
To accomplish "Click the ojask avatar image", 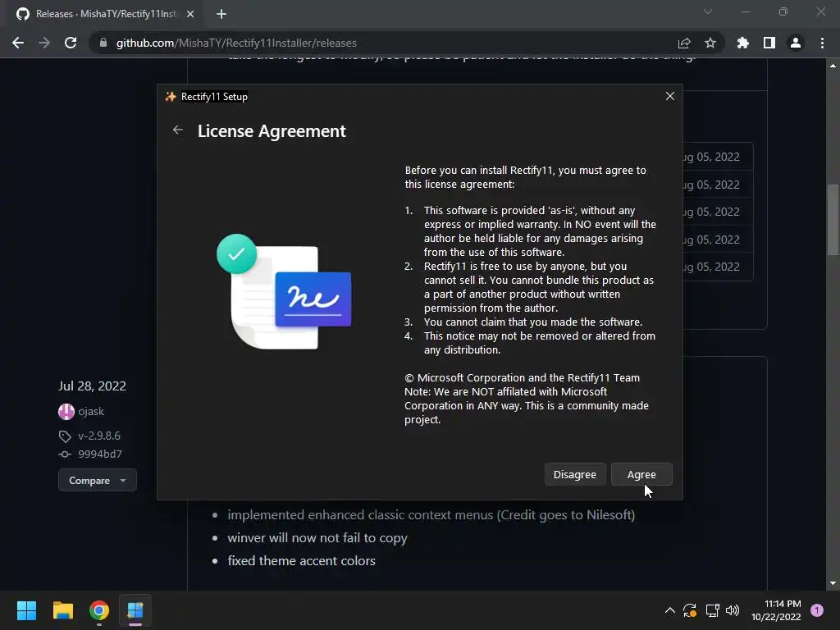I will point(66,412).
